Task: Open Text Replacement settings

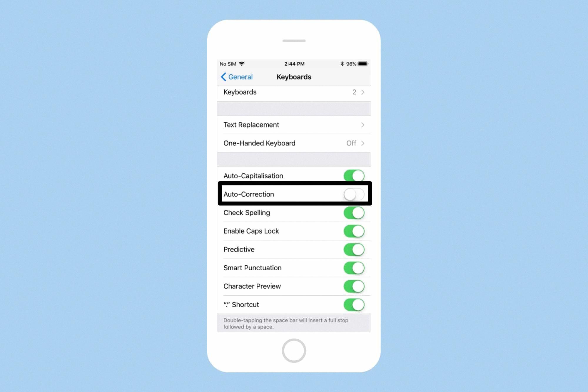Action: click(294, 124)
